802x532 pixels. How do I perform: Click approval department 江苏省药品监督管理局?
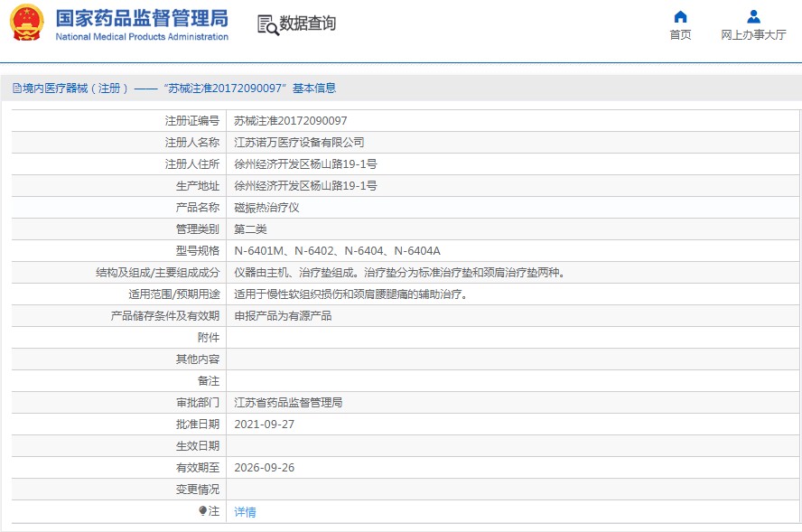[x=288, y=403]
